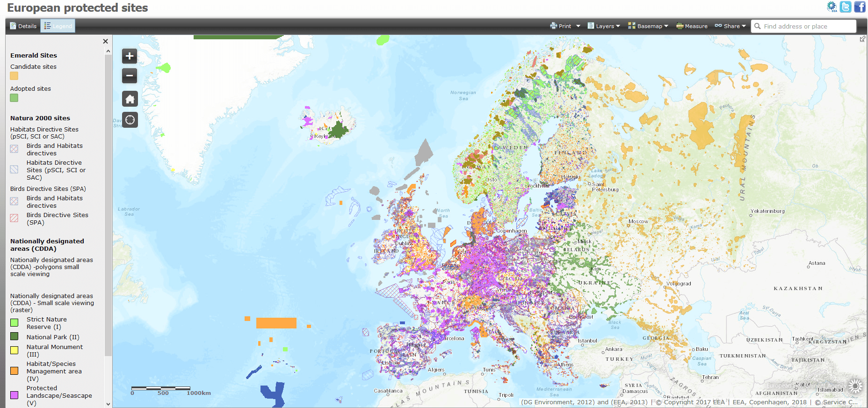Click the Istanbul map label

(587, 341)
